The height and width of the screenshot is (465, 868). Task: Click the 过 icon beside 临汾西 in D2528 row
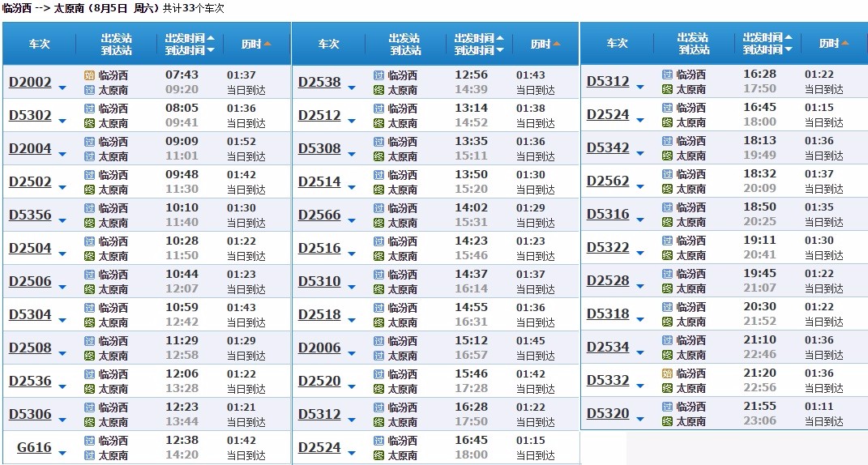tap(668, 274)
